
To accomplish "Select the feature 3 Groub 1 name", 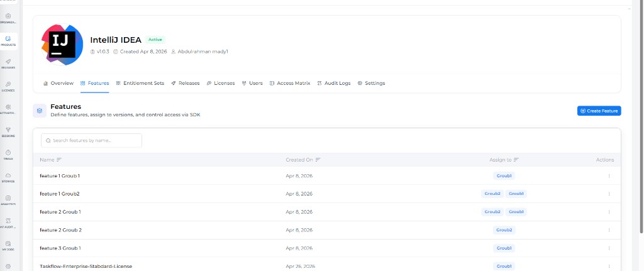I will coord(60,248).
